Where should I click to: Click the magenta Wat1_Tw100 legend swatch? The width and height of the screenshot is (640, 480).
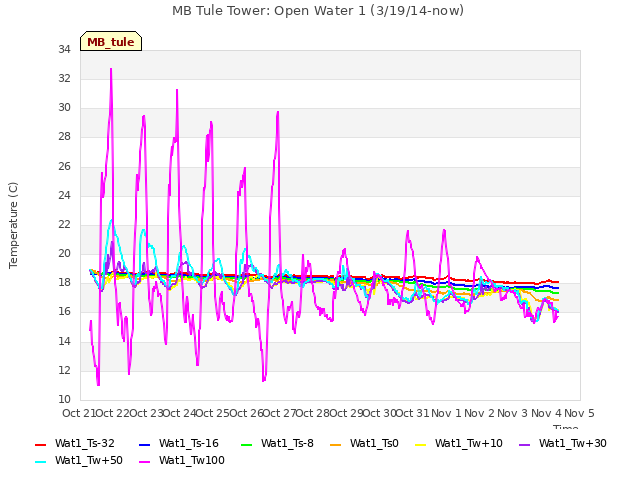[144, 462]
